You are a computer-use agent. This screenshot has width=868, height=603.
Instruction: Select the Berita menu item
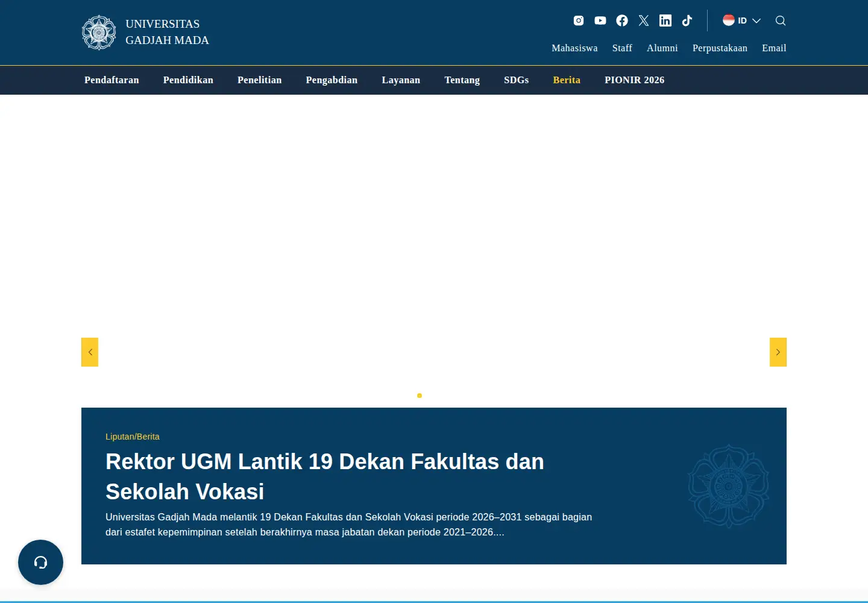tap(567, 80)
